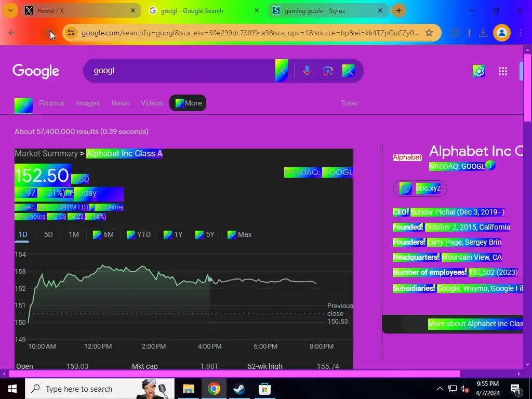
Task: Select the 1Y chart range
Action: pos(173,234)
